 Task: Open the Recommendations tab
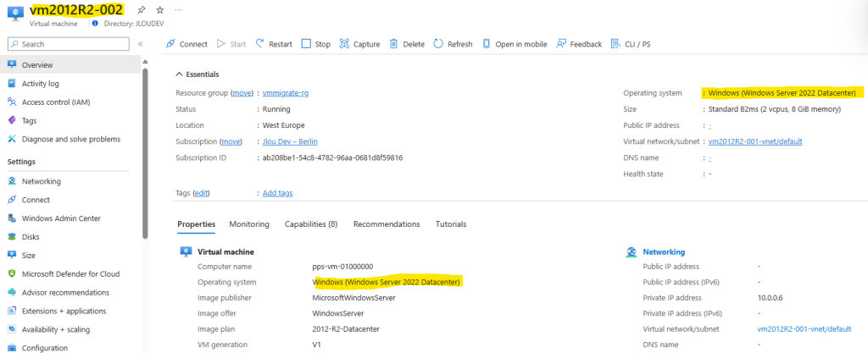point(387,224)
